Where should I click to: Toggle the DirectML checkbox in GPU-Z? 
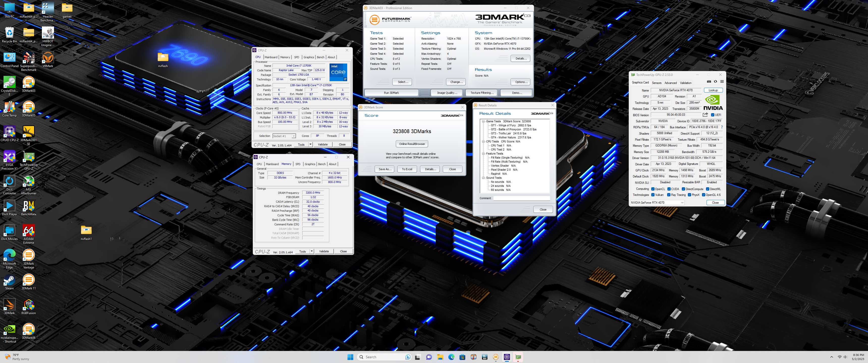coord(708,189)
